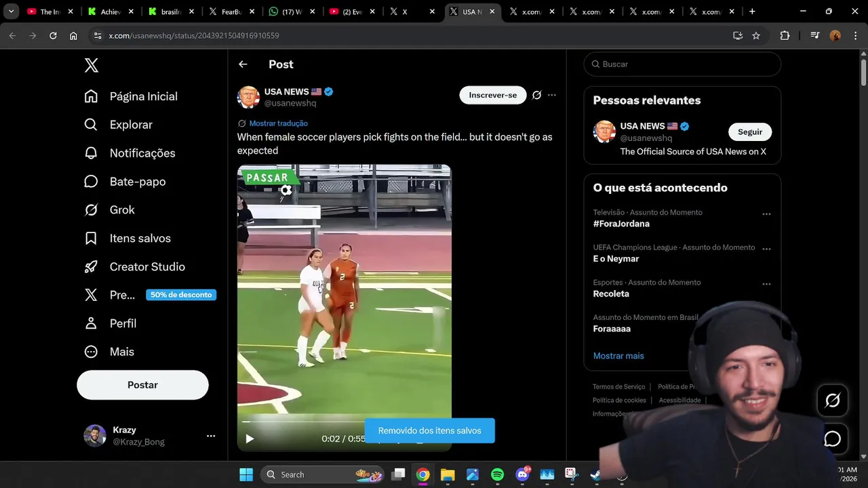
Task: Open Krazy account menu dots
Action: 211,436
